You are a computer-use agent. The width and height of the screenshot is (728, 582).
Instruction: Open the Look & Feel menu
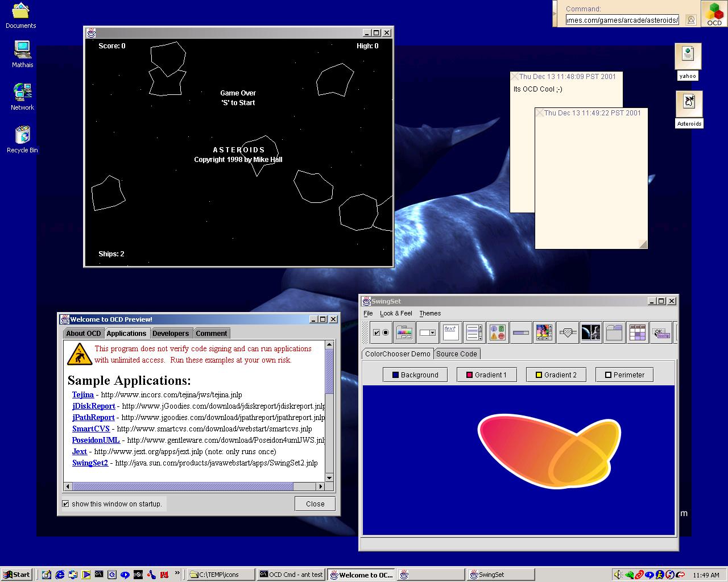click(x=396, y=313)
